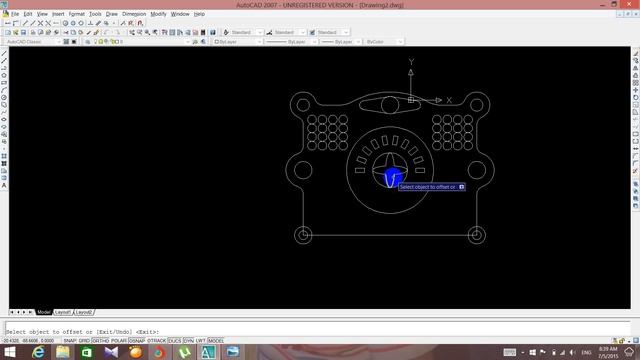Click the Model tab
Screen dimensions: 640x360
(x=44, y=312)
